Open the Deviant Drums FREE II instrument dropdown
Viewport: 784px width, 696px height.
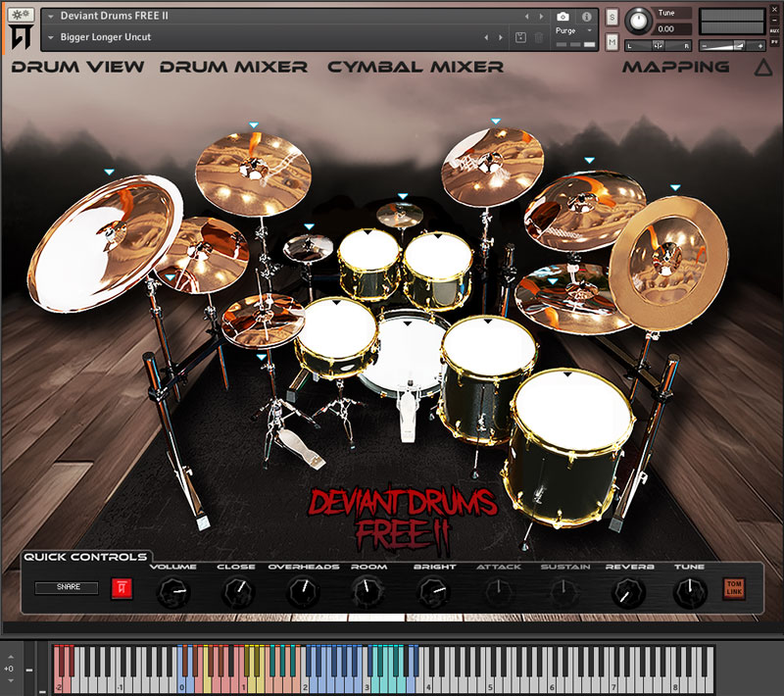[51, 17]
